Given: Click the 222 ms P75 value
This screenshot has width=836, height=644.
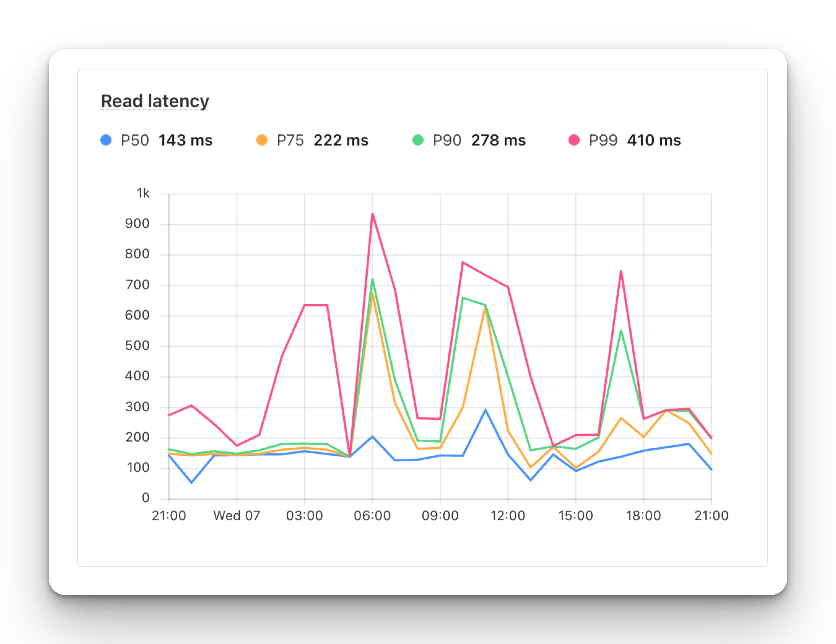Looking at the screenshot, I should pyautogui.click(x=341, y=141).
